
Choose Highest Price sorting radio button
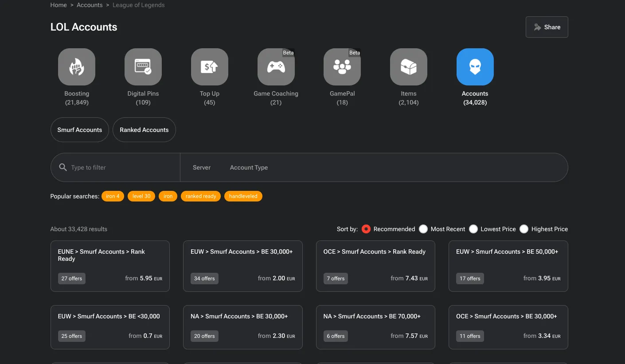pyautogui.click(x=524, y=229)
